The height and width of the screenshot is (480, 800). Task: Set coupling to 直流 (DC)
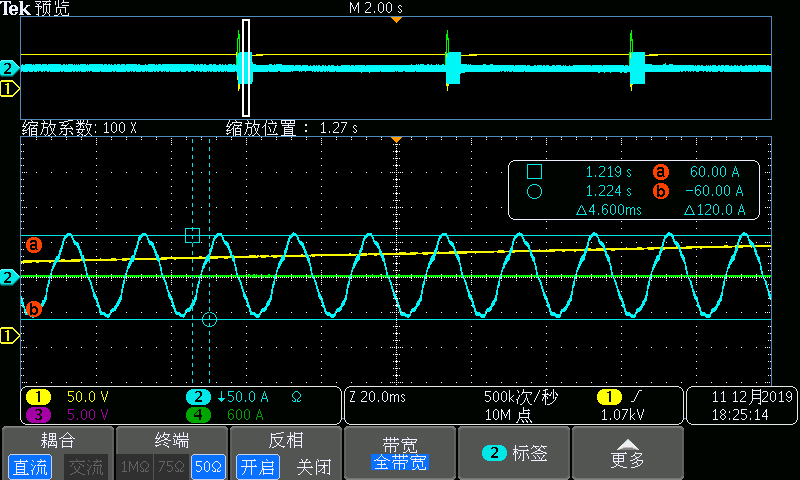(x=30, y=466)
